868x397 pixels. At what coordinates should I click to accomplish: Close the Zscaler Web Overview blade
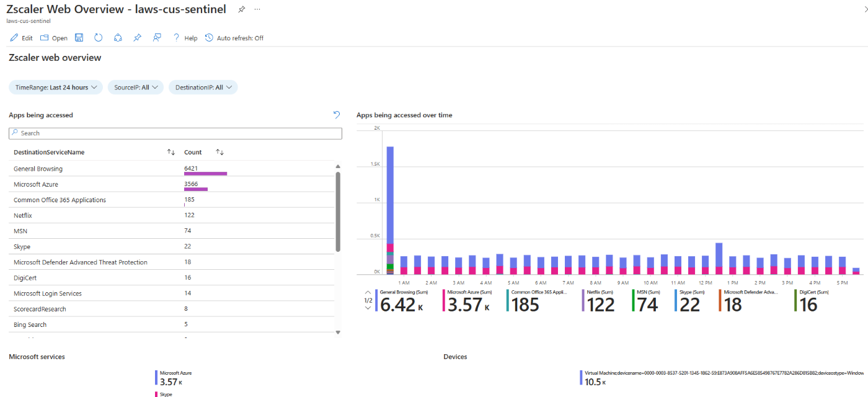866,9
